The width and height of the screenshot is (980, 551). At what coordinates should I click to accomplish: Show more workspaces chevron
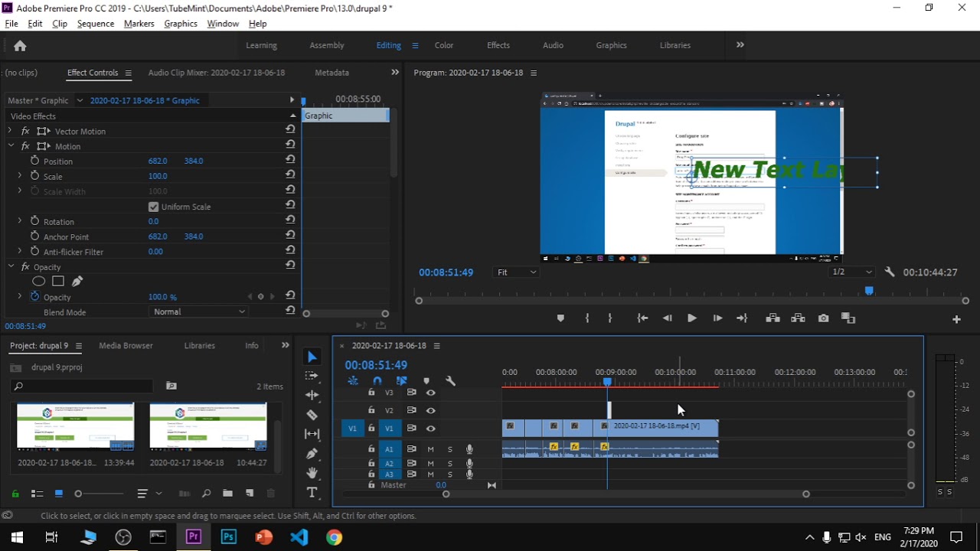740,44
